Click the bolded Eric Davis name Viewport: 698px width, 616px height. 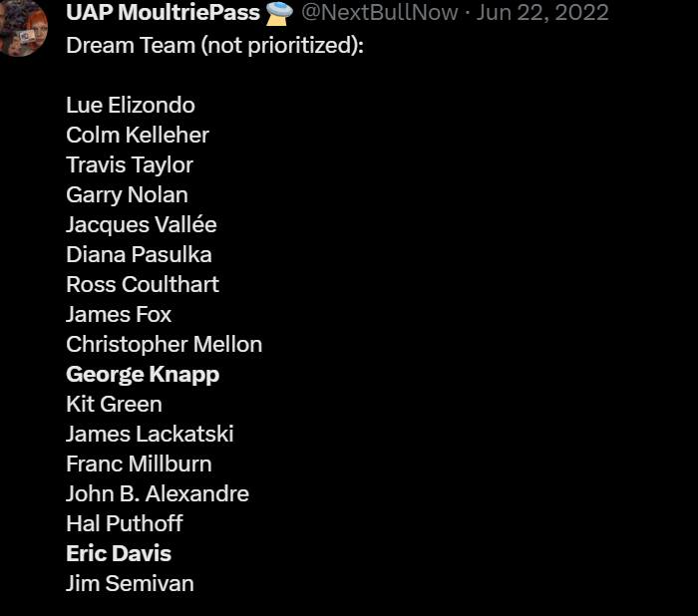point(119,553)
